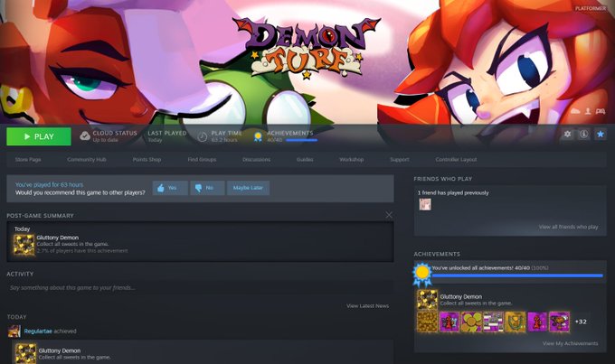Open the Support tab
The image size is (615, 364).
(x=399, y=160)
